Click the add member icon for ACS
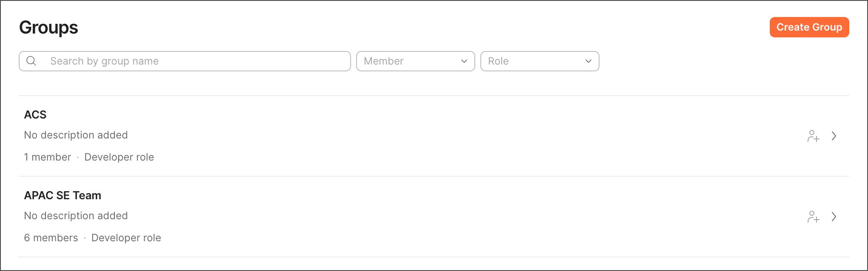 pyautogui.click(x=813, y=136)
